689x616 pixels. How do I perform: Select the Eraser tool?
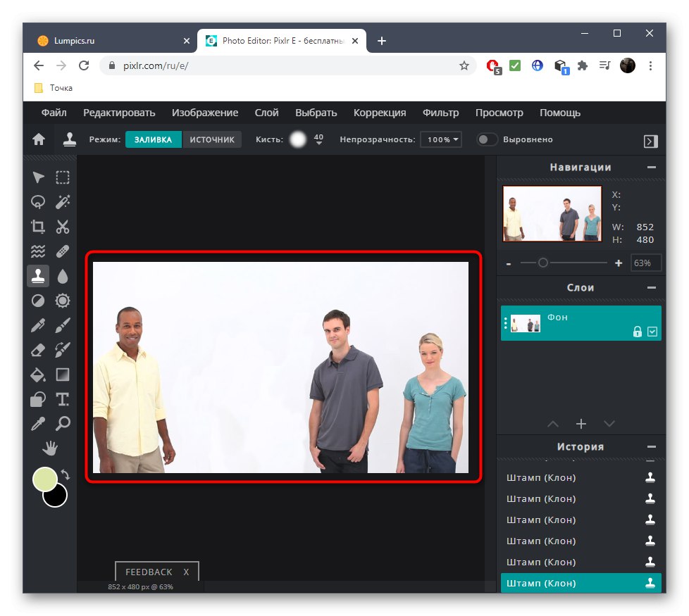click(38, 350)
